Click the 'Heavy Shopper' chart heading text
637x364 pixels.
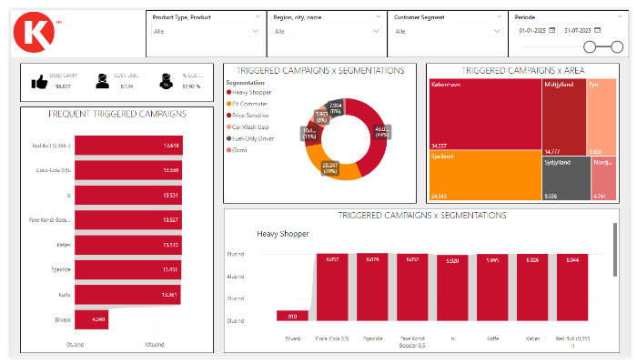(x=283, y=234)
